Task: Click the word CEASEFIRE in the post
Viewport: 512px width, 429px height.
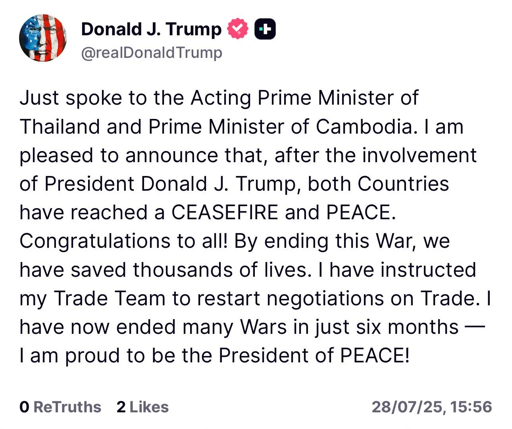Action: pyautogui.click(x=225, y=212)
